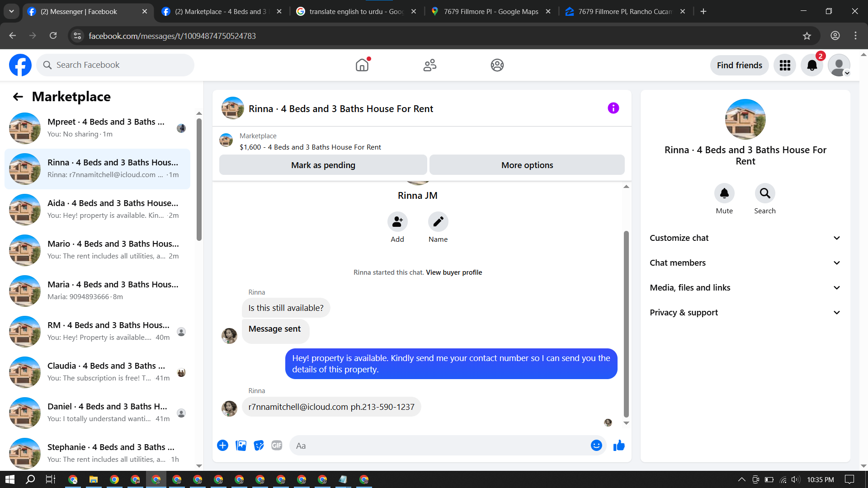Add people with the Add icon
Screen dimensions: 868x488
tap(397, 221)
